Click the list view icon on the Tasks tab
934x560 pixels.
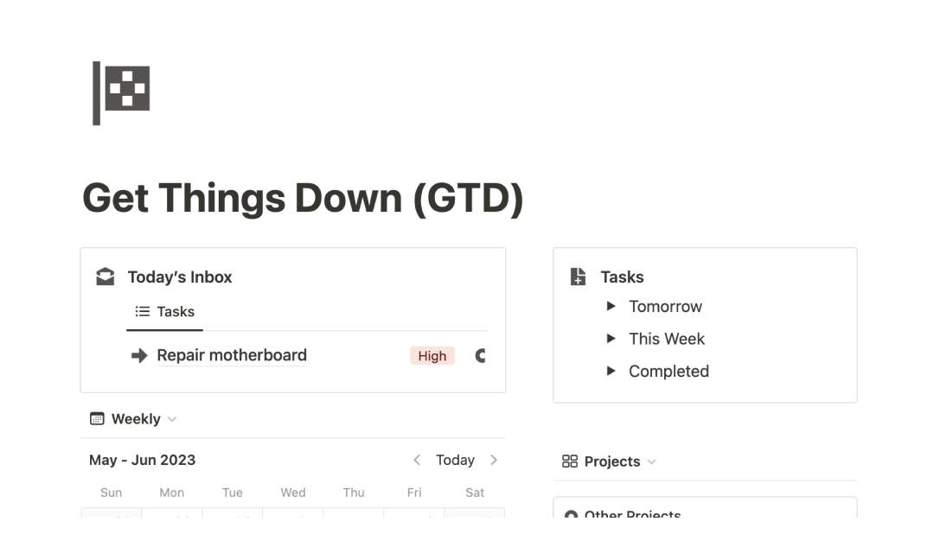coord(142,311)
